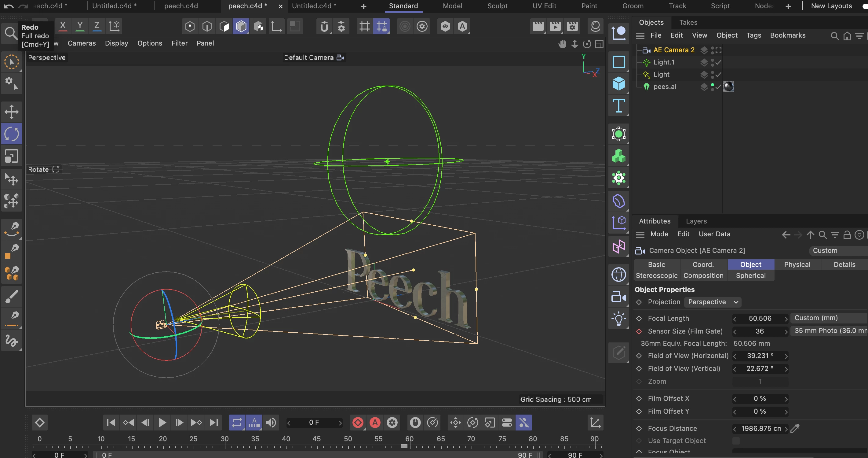This screenshot has width=868, height=458.
Task: Toggle X axis lock
Action: point(63,26)
